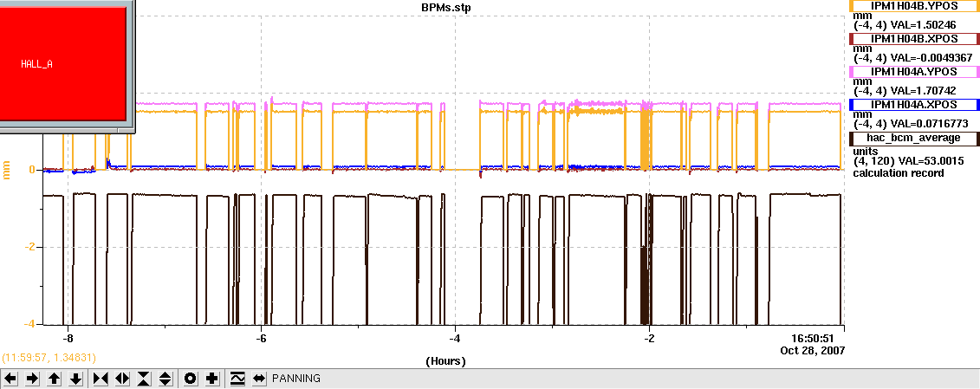Click the plus cross toolbar icon

tap(212, 379)
